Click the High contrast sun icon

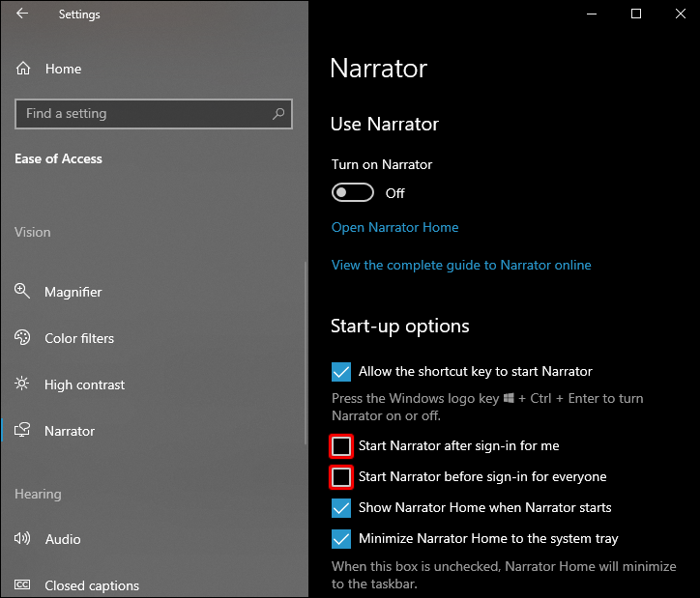[x=23, y=384]
